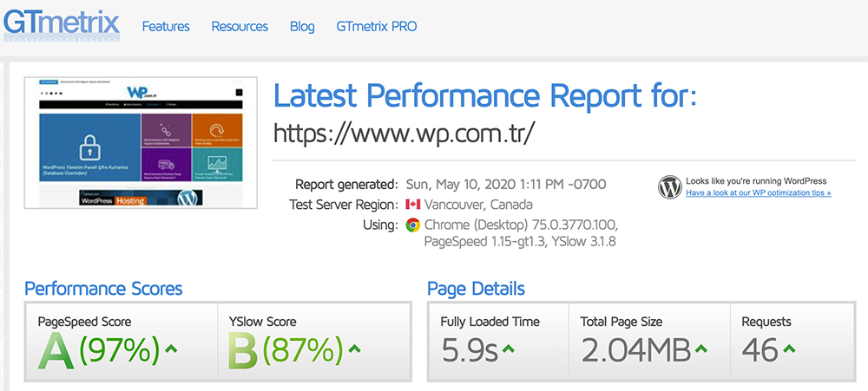Click the Requests label
The height and width of the screenshot is (391, 868).
tap(766, 322)
